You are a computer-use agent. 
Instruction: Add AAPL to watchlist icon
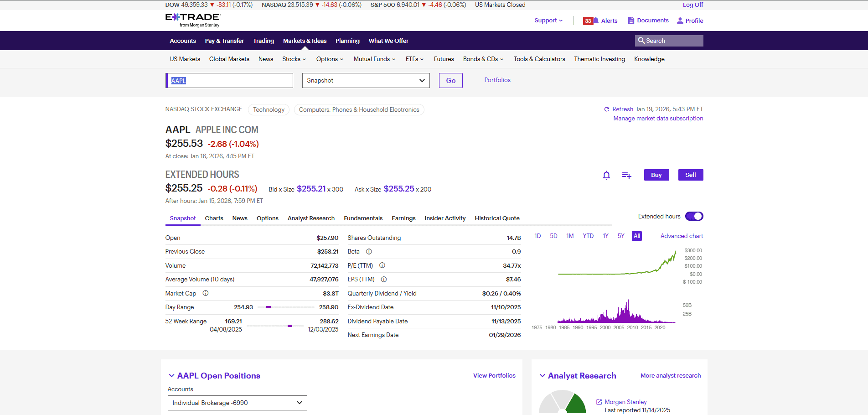tap(626, 175)
